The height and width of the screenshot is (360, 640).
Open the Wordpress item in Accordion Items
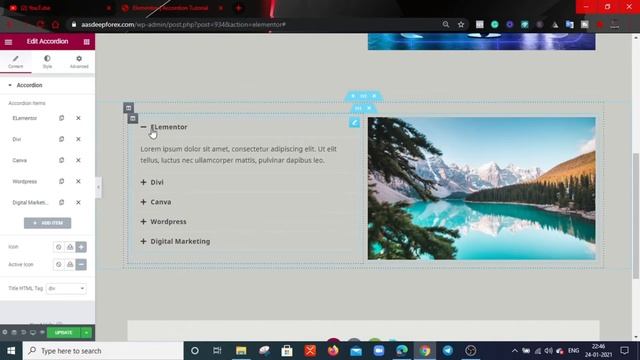pos(24,181)
